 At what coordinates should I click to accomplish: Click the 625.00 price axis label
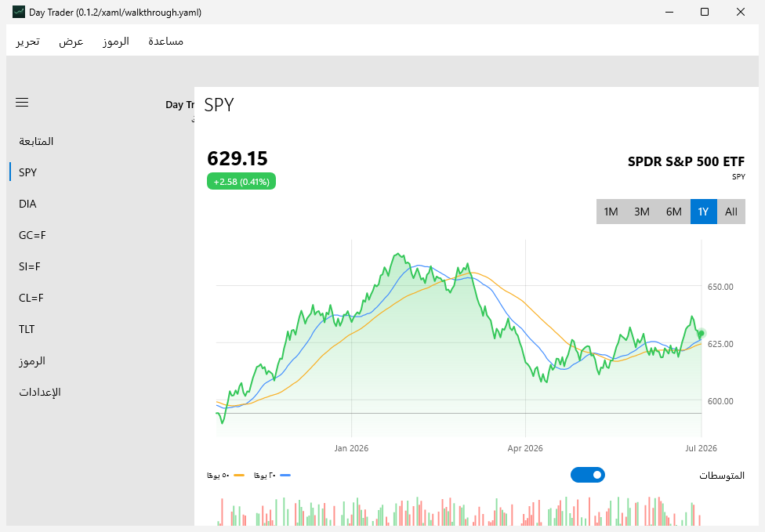[x=720, y=344]
